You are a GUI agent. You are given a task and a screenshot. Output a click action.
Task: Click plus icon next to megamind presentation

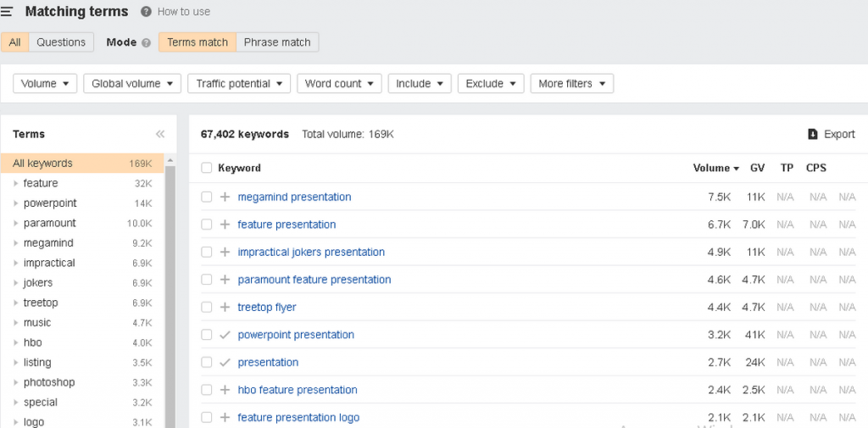pyautogui.click(x=225, y=197)
